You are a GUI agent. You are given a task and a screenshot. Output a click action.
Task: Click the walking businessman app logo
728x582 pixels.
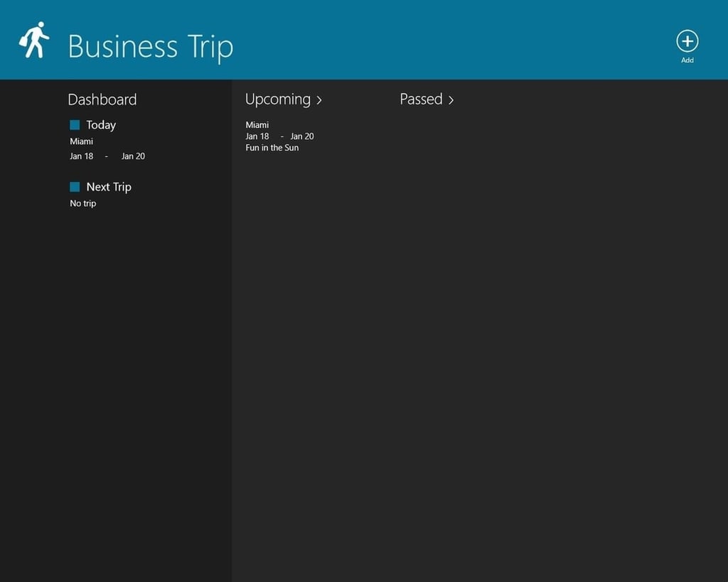(x=34, y=40)
